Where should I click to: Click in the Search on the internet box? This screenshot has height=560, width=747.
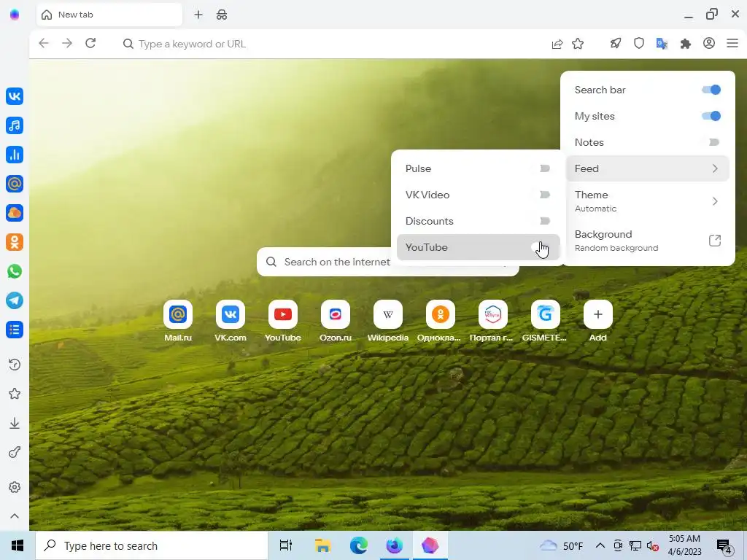pyautogui.click(x=336, y=262)
